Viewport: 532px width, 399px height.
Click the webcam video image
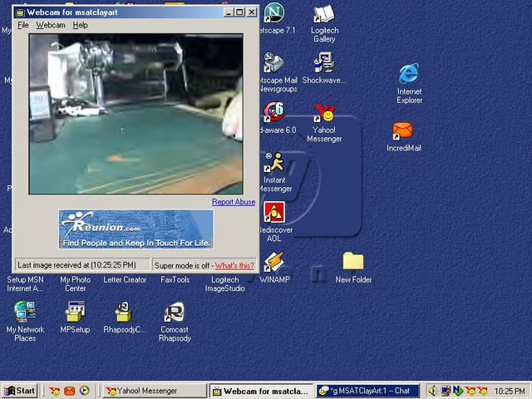[136, 114]
